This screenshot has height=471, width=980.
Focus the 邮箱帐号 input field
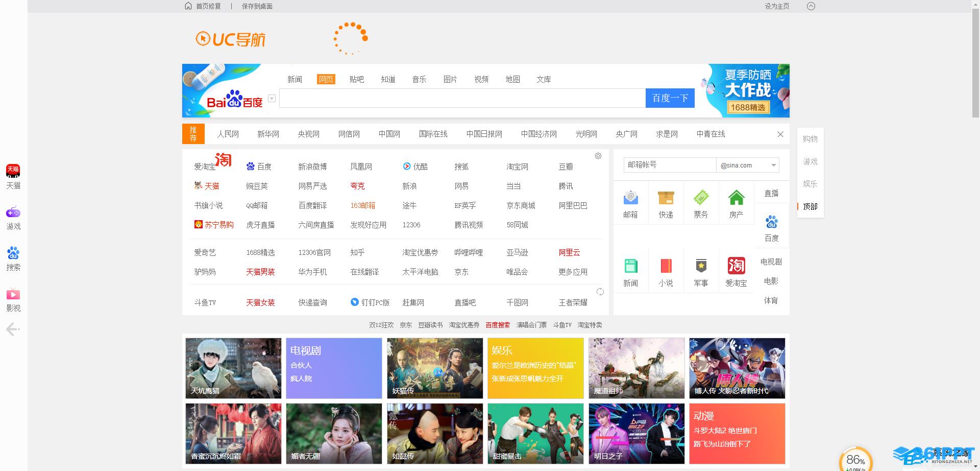coord(670,165)
